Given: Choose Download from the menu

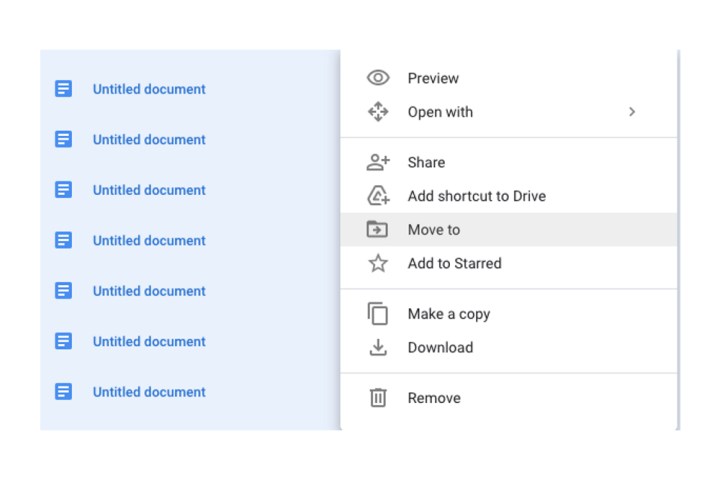Looking at the screenshot, I should tap(509, 348).
